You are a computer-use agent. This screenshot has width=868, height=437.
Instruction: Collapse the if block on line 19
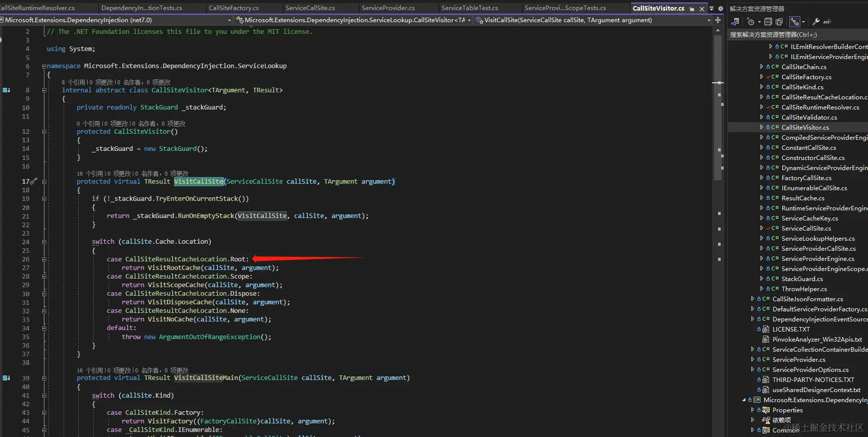click(44, 199)
